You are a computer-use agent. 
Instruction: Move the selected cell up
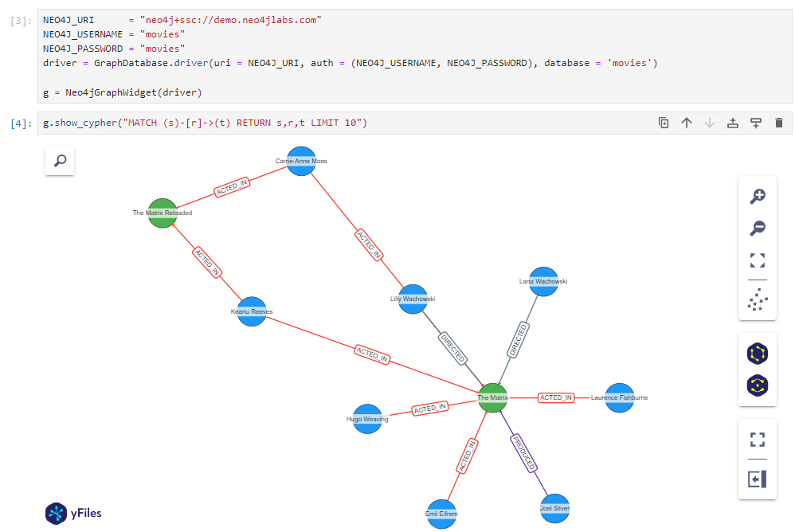click(x=686, y=123)
